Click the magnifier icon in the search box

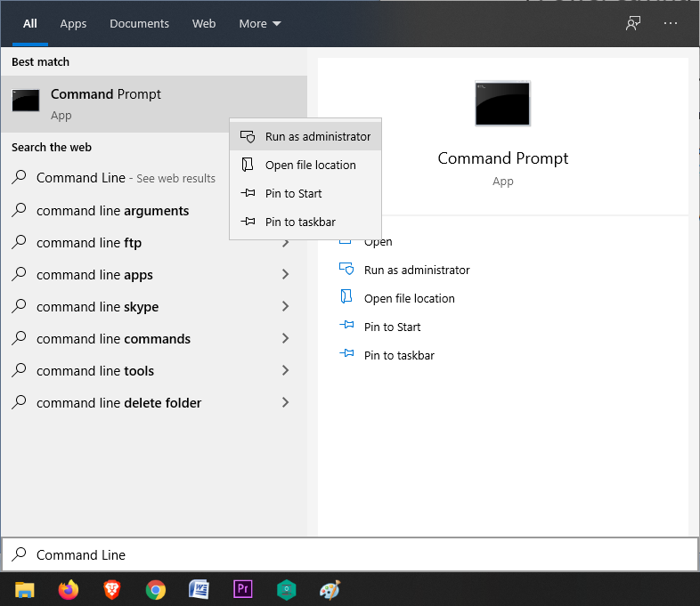click(20, 554)
